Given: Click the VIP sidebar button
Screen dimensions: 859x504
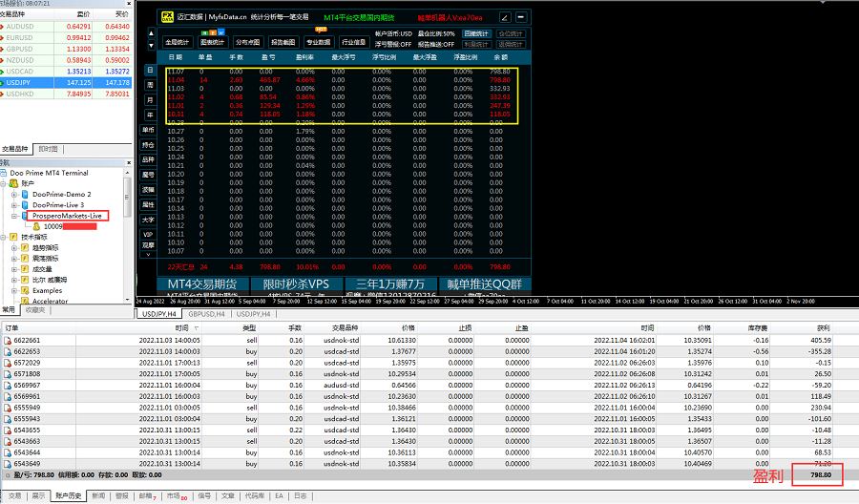Looking at the screenshot, I should [x=149, y=235].
